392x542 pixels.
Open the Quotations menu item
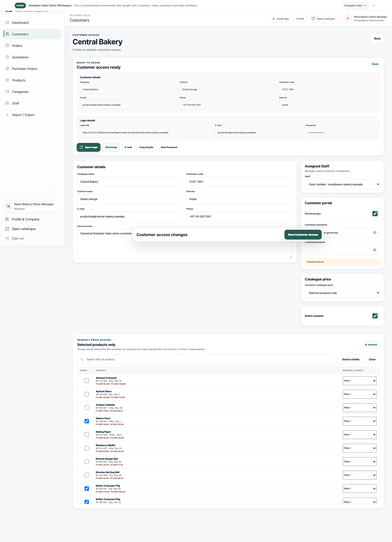(x=32, y=57)
